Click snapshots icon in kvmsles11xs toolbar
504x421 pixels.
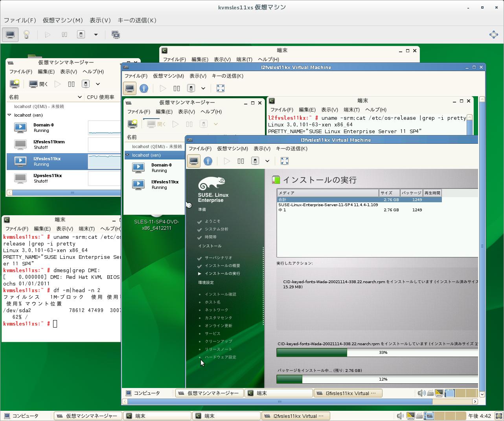[116, 35]
